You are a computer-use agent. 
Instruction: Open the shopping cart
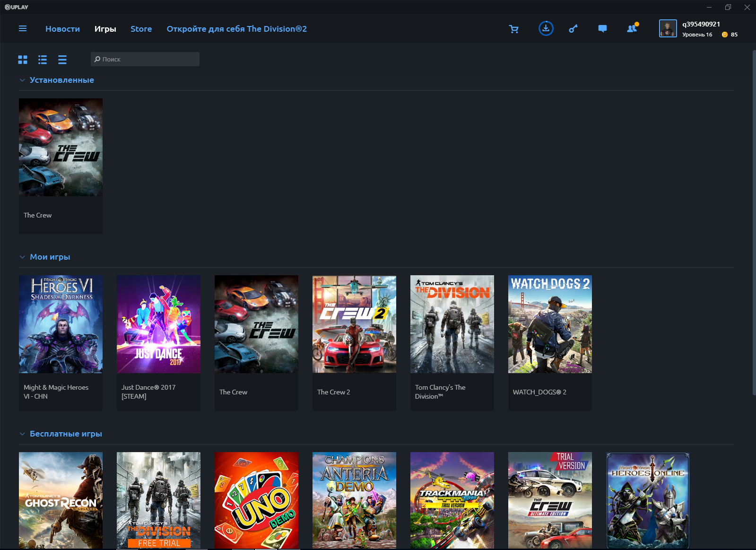click(513, 29)
